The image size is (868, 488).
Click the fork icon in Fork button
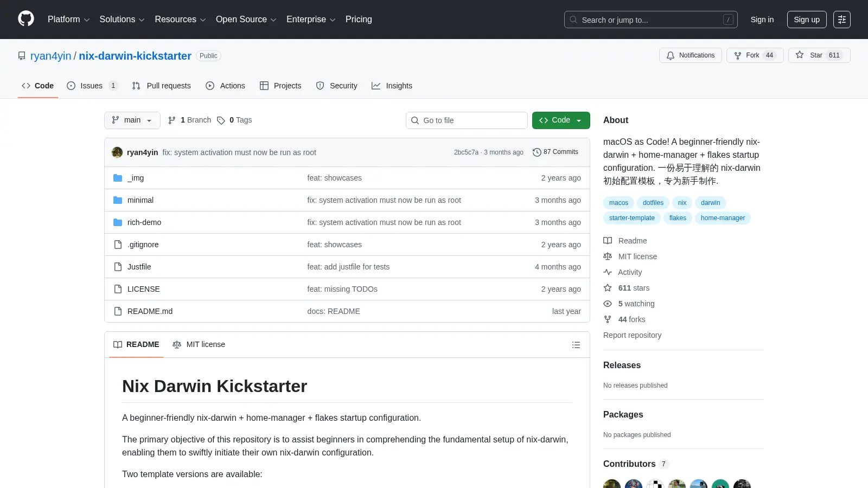pyautogui.click(x=738, y=55)
